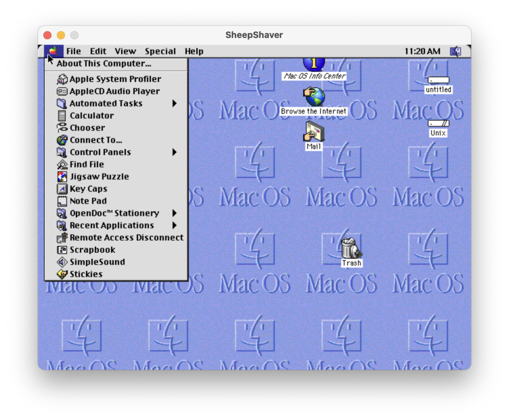Choose AppleCD Audio Player text entry
Image resolution: width=509 pixels, height=420 pixels.
coord(115,91)
